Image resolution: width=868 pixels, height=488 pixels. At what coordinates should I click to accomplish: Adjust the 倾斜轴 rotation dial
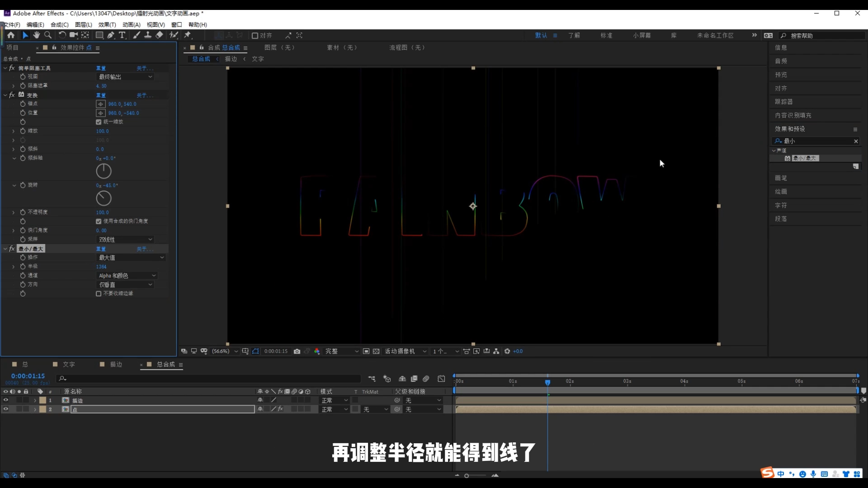click(104, 171)
